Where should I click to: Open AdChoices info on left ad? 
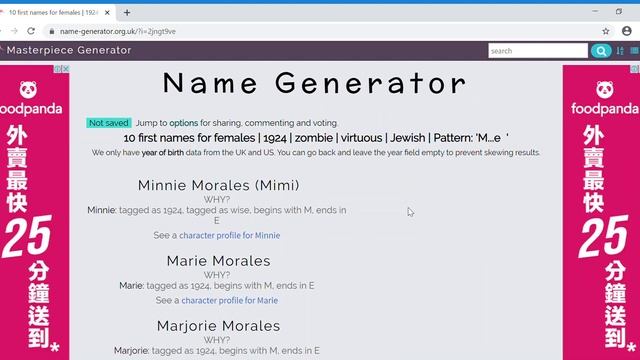coord(58,69)
